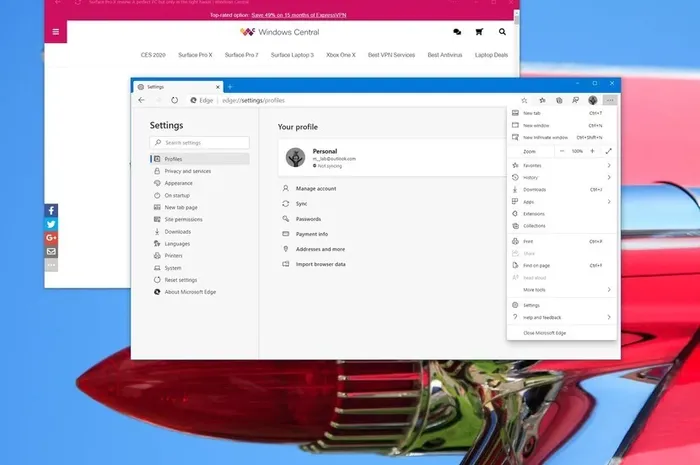Click Import browser data
700x465 pixels.
[314, 264]
